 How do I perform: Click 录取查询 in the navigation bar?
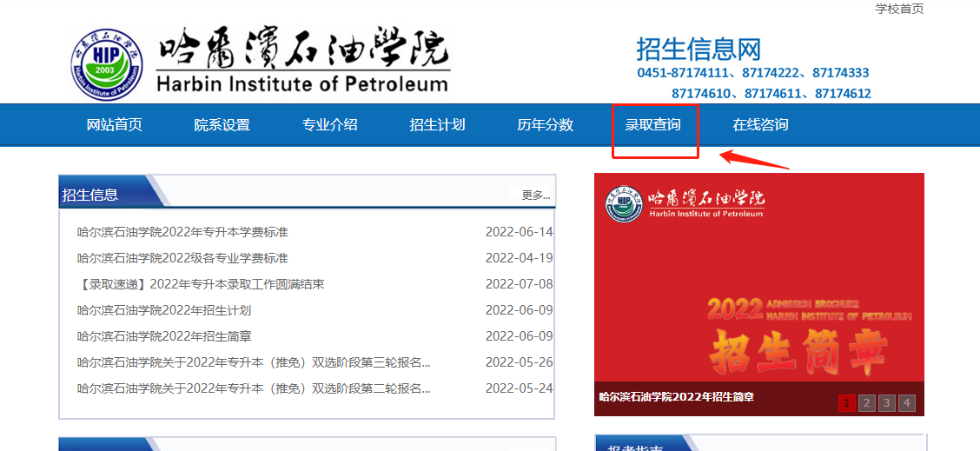pyautogui.click(x=653, y=124)
